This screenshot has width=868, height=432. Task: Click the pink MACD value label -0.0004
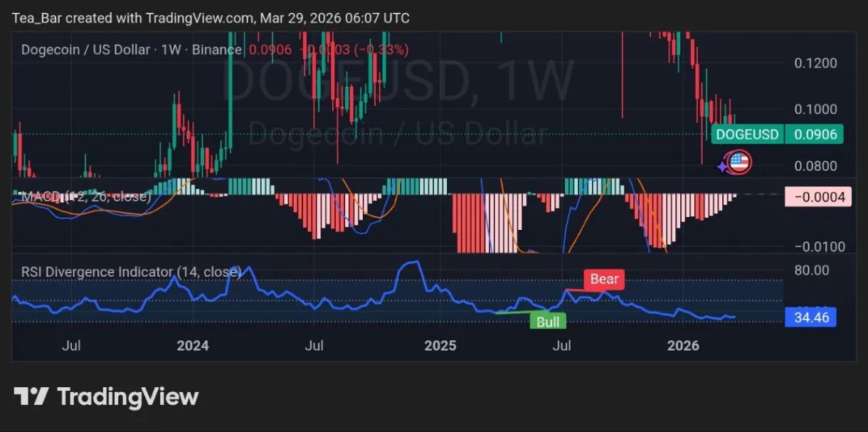[x=817, y=196]
